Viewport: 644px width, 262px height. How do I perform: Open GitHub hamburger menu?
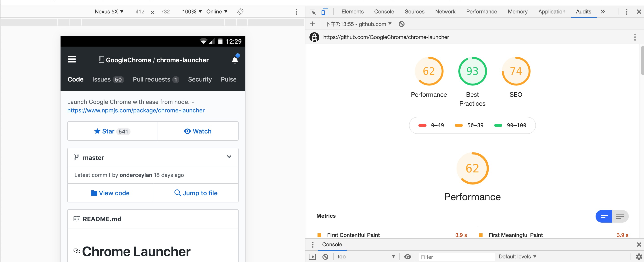(x=72, y=59)
